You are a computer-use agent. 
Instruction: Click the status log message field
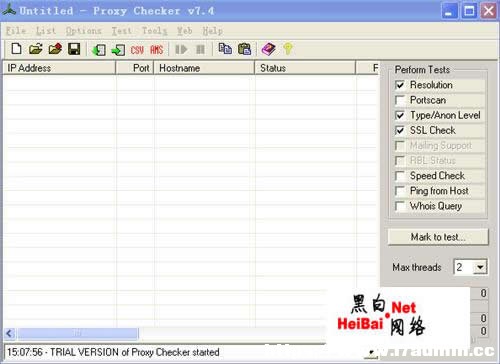click(x=185, y=352)
